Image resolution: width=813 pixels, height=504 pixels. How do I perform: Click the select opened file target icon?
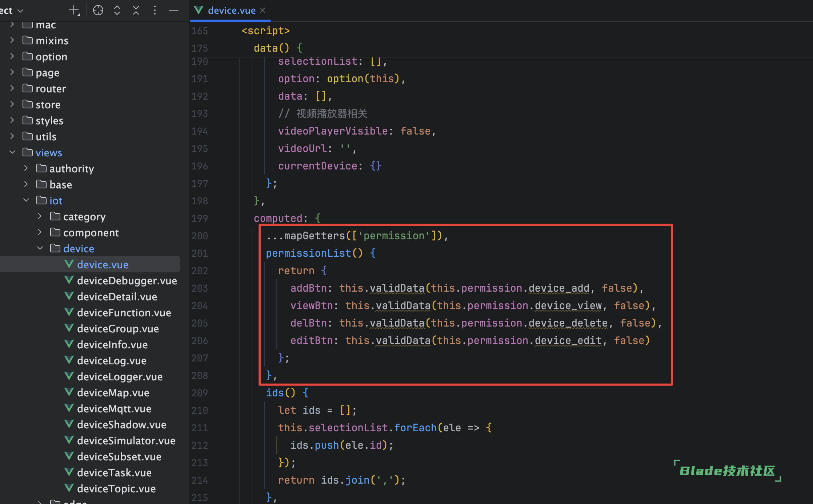(98, 10)
